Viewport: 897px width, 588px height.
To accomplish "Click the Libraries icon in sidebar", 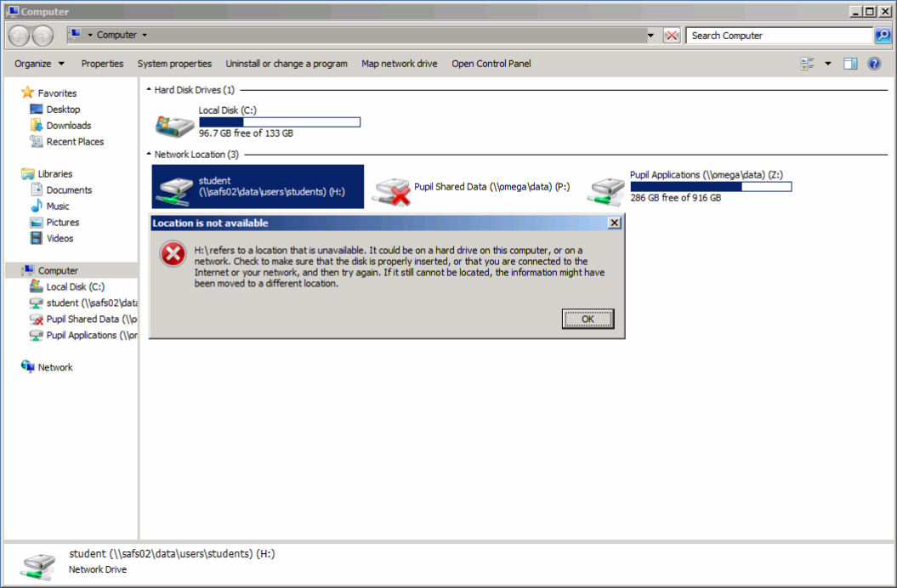I will click(x=27, y=173).
